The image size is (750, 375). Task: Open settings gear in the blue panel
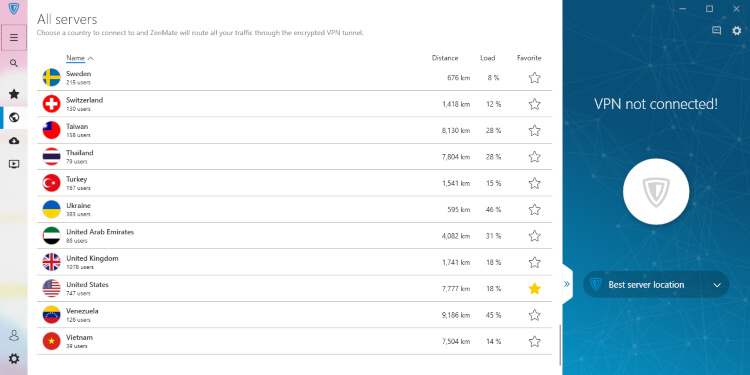coord(737,31)
